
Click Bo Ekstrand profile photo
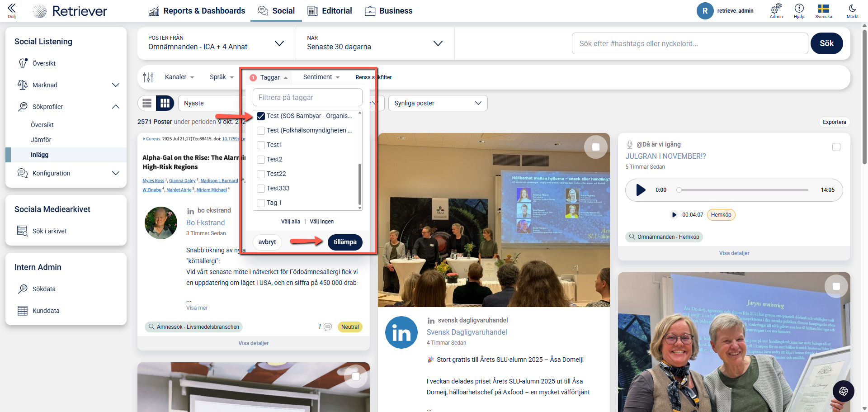click(x=161, y=223)
